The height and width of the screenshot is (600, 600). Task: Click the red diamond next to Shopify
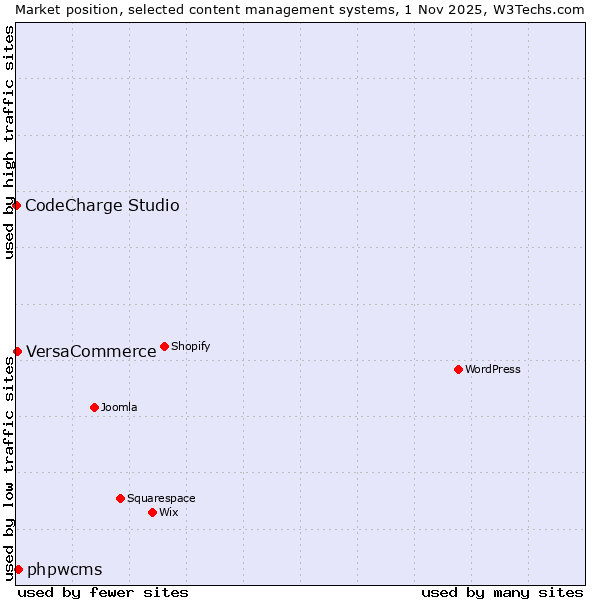tap(164, 346)
